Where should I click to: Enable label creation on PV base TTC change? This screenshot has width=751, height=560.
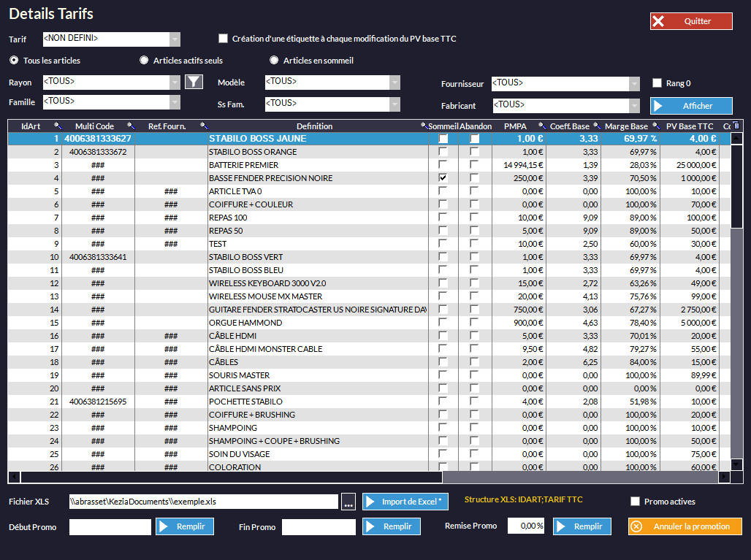point(224,39)
